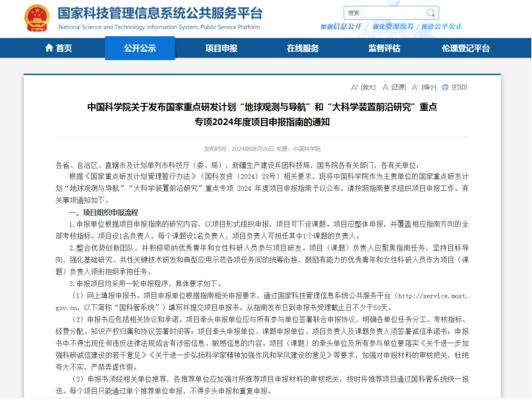Open the 项目申报 navigation tab
532x399 pixels.
click(x=222, y=48)
